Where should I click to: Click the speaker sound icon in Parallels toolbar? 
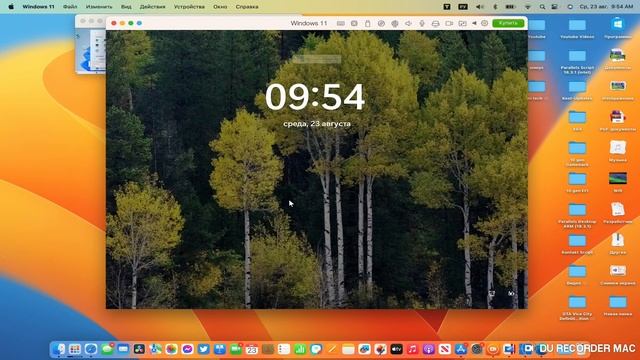408,23
